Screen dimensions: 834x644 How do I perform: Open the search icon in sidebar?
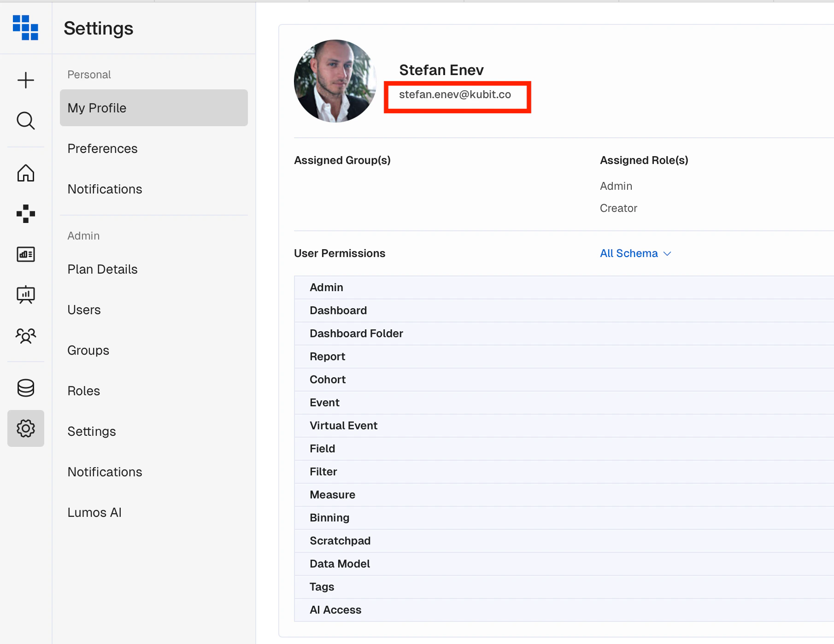(x=26, y=121)
